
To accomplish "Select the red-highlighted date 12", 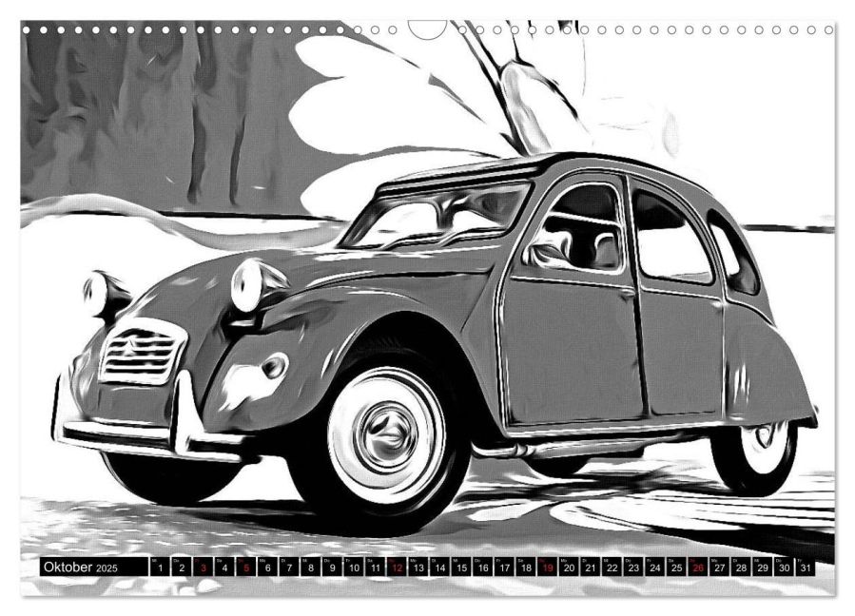I will [397, 568].
